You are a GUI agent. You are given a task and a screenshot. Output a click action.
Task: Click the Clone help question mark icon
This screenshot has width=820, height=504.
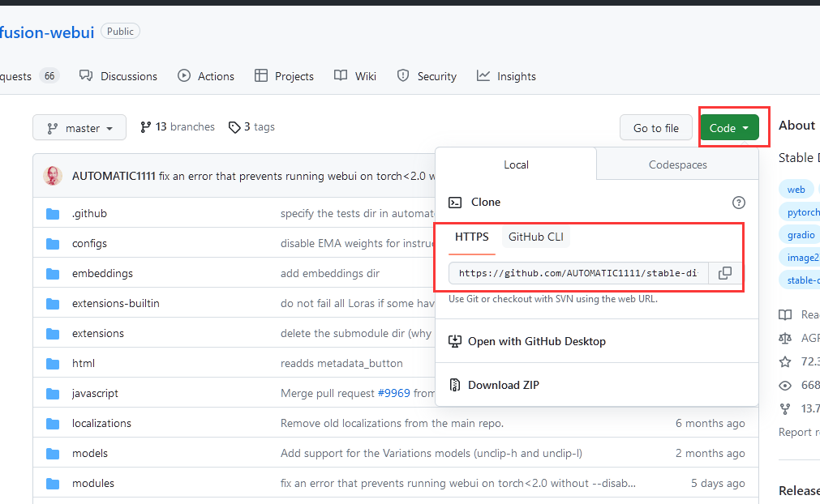pyautogui.click(x=738, y=203)
